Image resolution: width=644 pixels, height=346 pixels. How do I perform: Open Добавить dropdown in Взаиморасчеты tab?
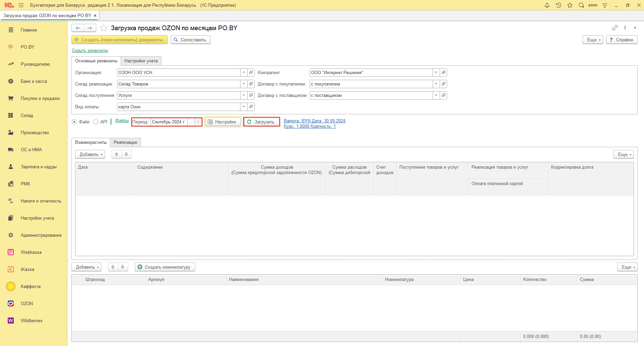click(x=90, y=154)
